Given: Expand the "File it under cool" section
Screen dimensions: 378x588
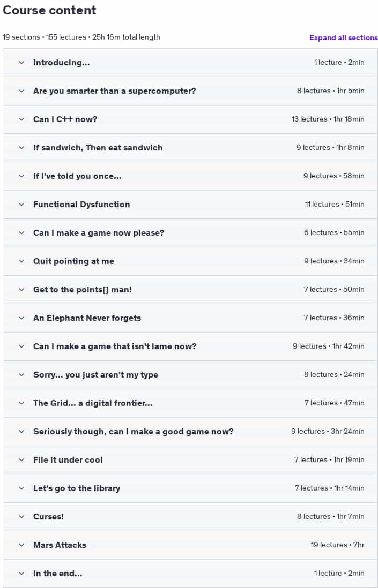Looking at the screenshot, I should pos(191,460).
